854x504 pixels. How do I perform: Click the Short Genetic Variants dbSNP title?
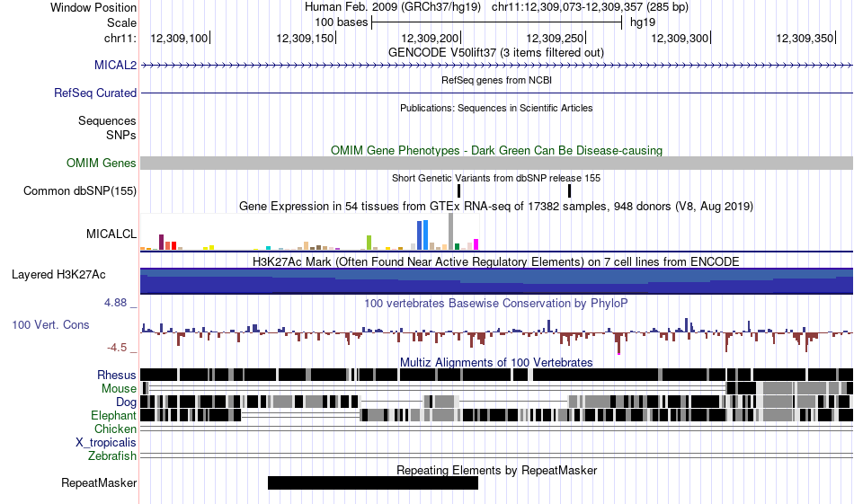pos(496,178)
